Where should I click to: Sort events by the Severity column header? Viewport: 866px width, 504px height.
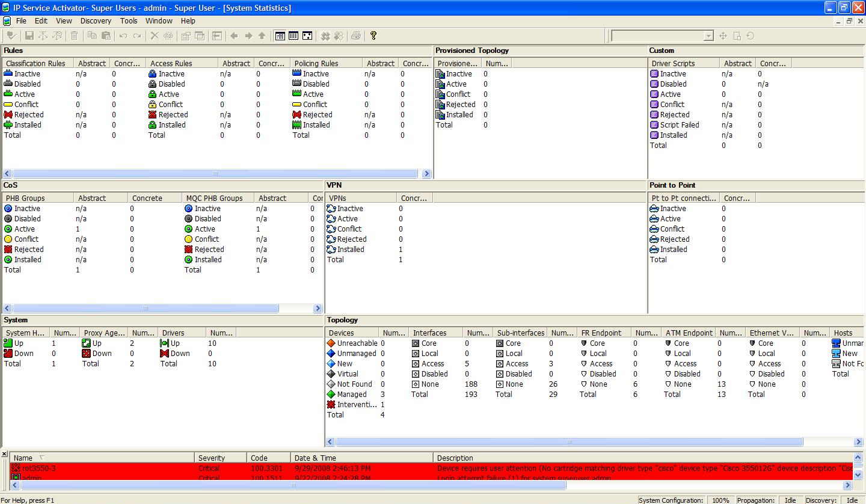point(221,458)
